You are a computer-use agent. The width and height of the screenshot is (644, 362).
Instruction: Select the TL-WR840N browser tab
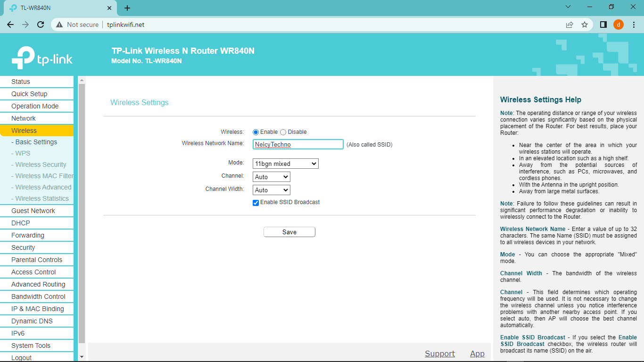[x=59, y=8]
